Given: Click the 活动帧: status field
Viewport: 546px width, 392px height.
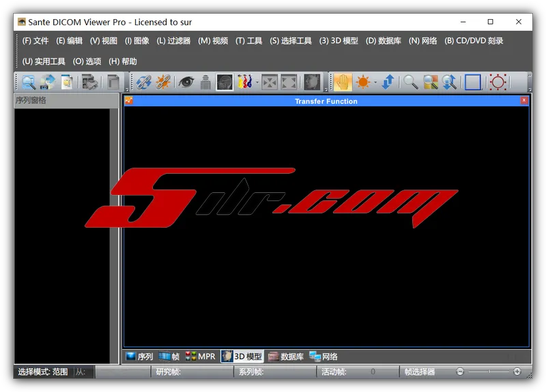Looking at the screenshot, I should point(358,372).
